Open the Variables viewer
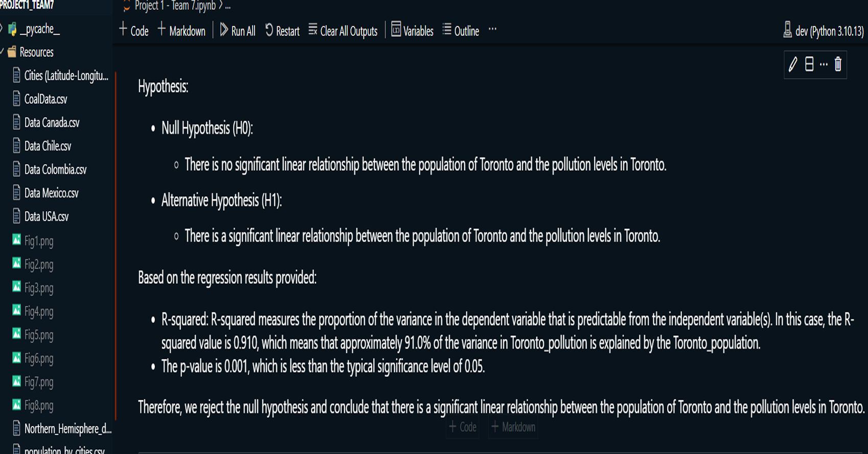The image size is (868, 454). pyautogui.click(x=412, y=31)
